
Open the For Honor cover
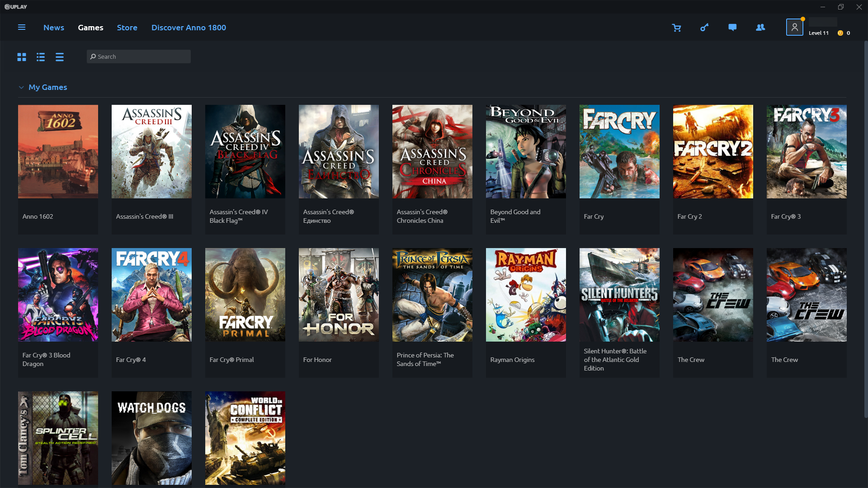tap(339, 295)
